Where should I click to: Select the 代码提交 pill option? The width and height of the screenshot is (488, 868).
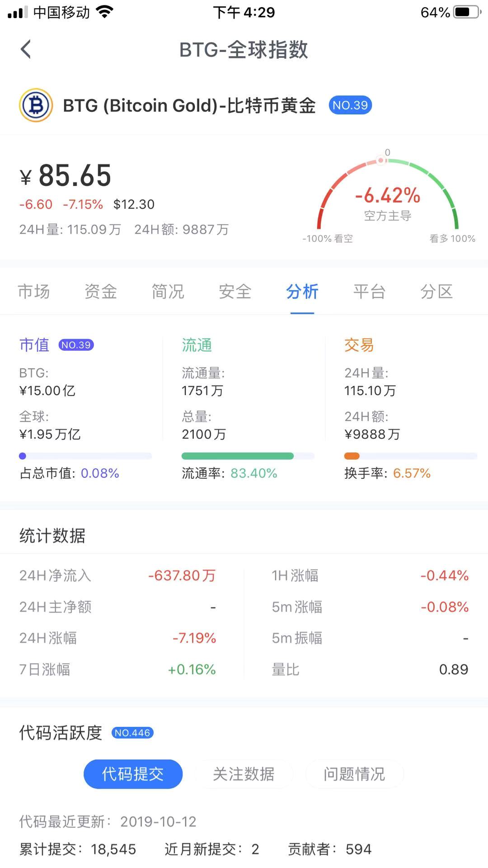click(x=133, y=774)
